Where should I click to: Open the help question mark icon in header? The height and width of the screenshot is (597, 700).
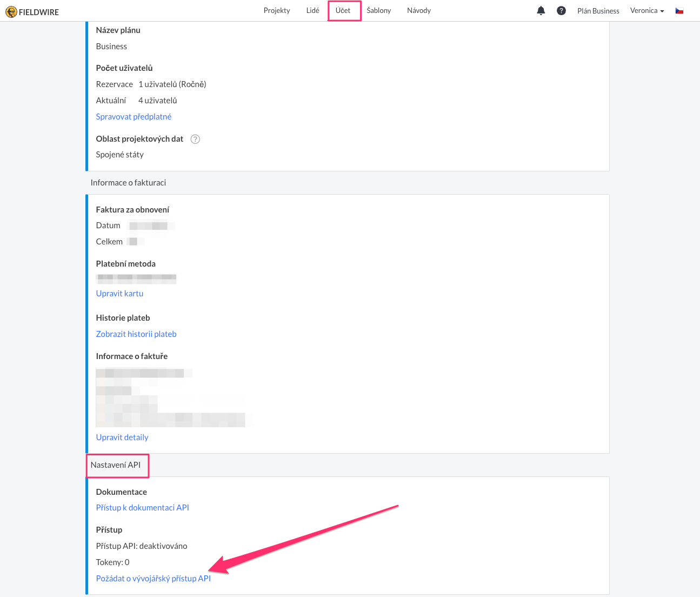tap(561, 11)
